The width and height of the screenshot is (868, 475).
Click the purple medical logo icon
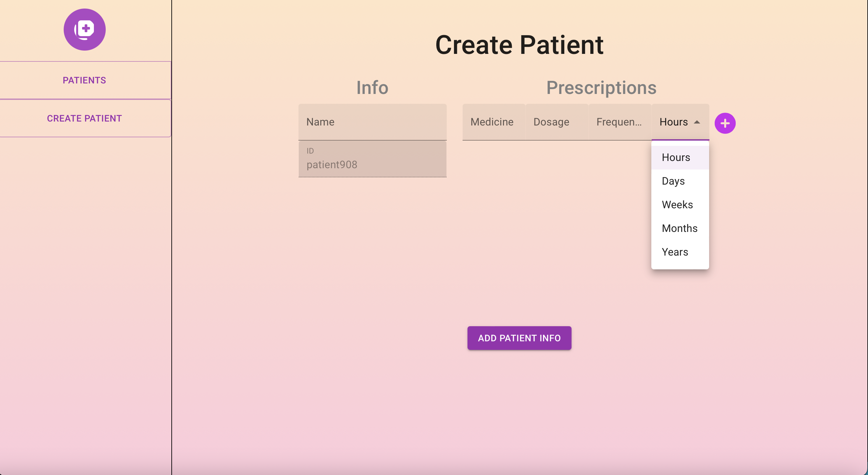coord(85,30)
